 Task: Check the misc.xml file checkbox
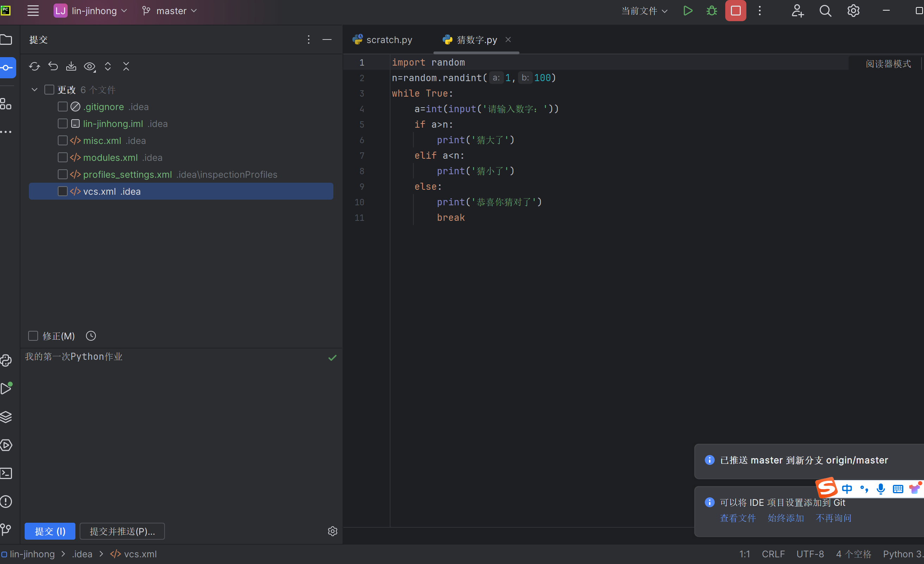point(63,141)
